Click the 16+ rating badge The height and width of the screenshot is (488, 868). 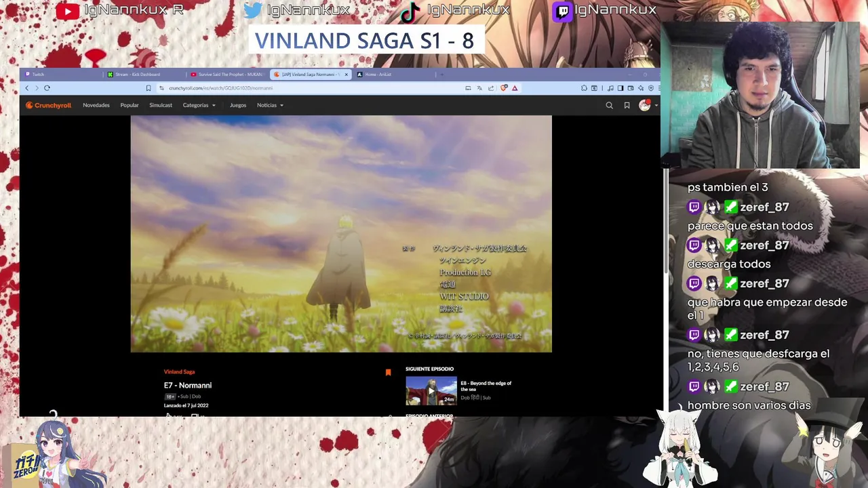170,396
